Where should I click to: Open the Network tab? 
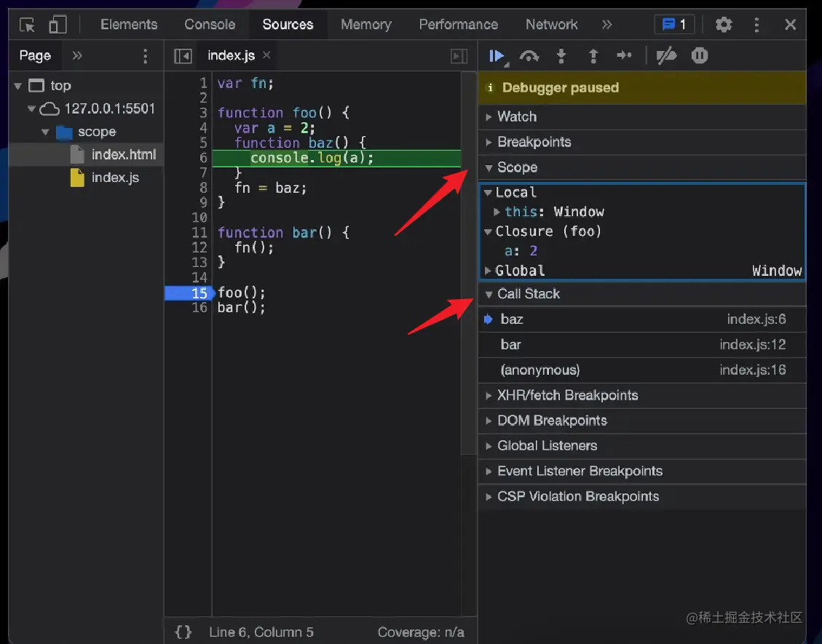click(551, 25)
